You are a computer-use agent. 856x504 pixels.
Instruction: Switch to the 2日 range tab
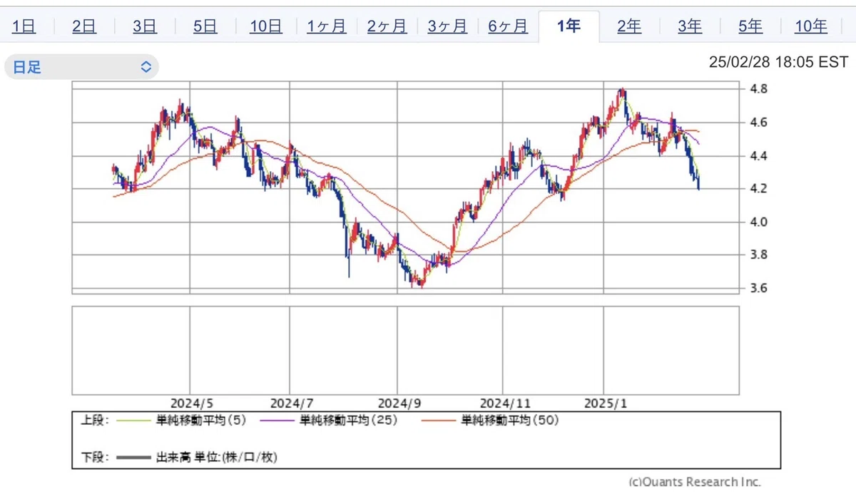click(84, 26)
